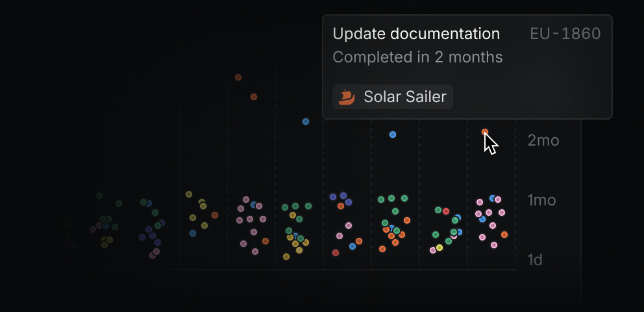Select the blue dot nearest the 2mo label
This screenshot has width=644, height=312.
(x=393, y=135)
